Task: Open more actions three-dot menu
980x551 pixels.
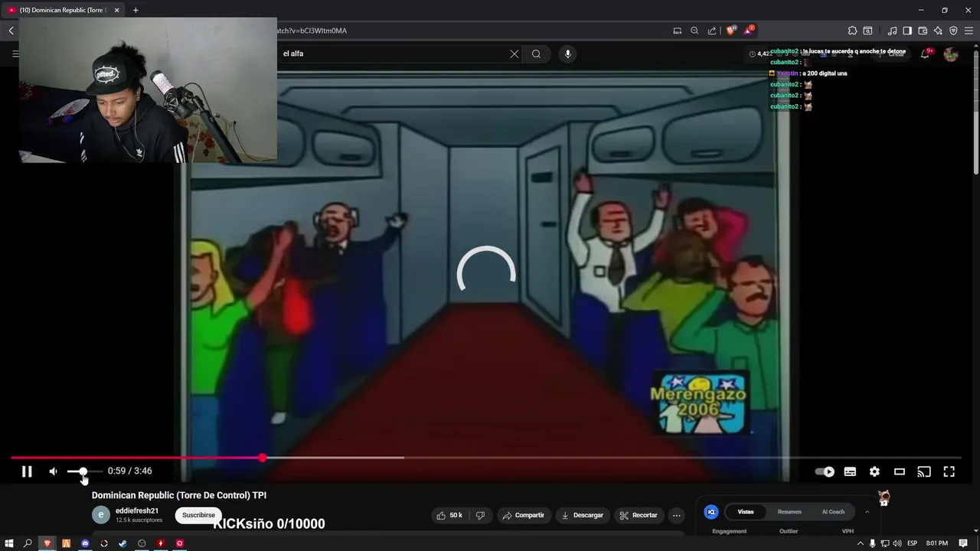Action: coord(676,515)
